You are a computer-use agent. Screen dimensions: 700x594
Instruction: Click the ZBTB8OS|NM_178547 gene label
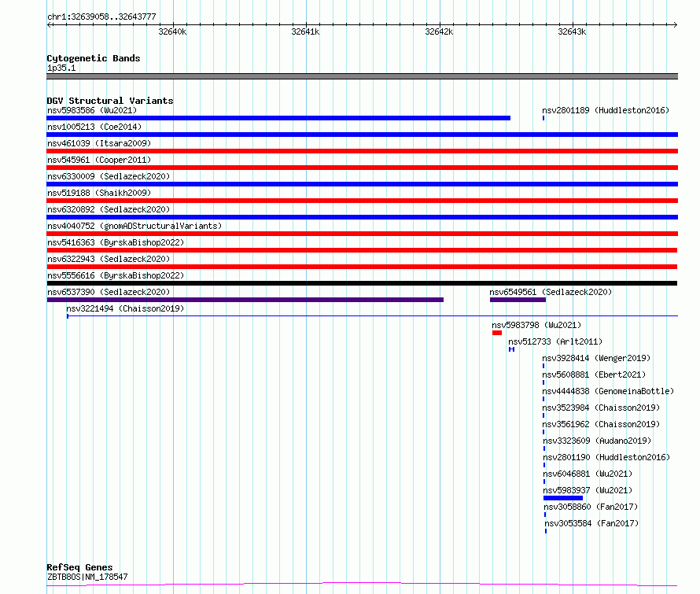87,577
